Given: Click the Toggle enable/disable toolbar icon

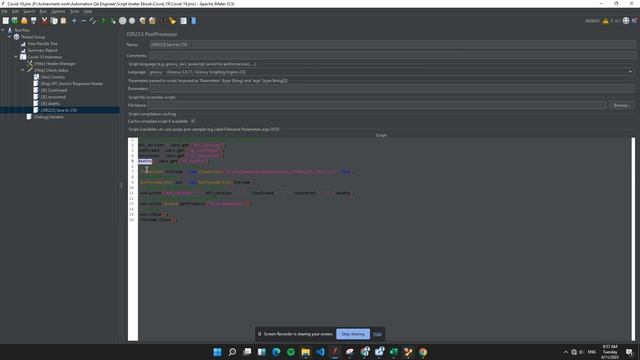Looking at the screenshot, I should (93, 21).
